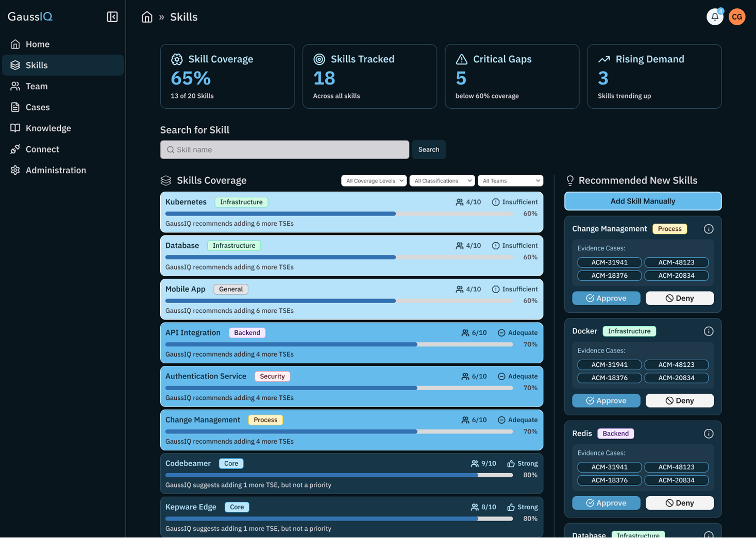Click Skills breadcrumb label
This screenshot has height=538, width=756.
tap(184, 17)
